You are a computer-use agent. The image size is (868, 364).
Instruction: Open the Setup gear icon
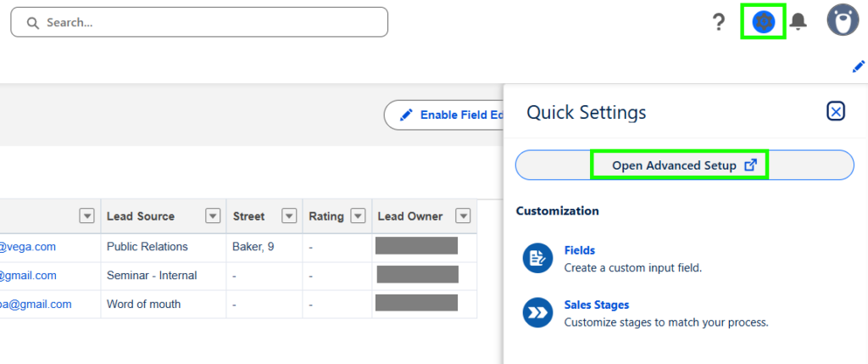(x=764, y=22)
